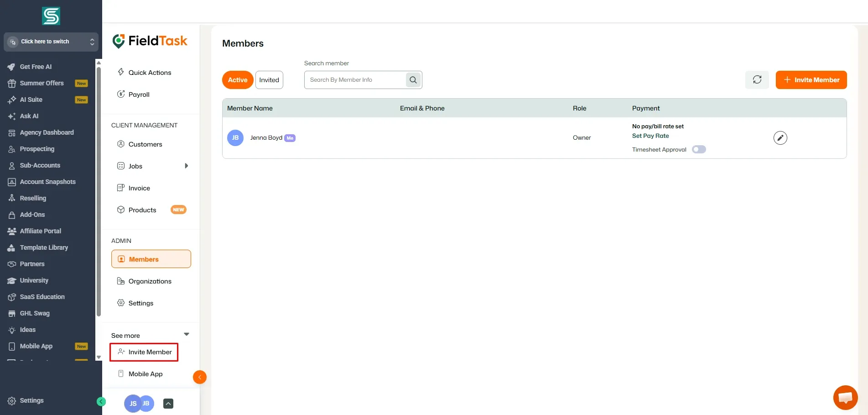Select the Members menu item

coord(151,259)
